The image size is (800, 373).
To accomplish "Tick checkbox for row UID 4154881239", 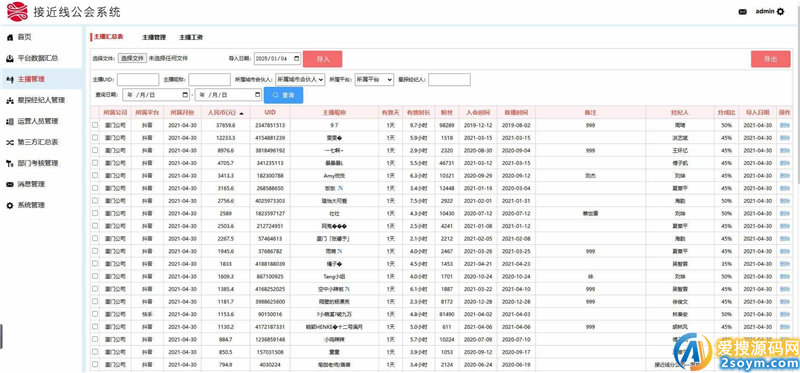I will pyautogui.click(x=95, y=138).
